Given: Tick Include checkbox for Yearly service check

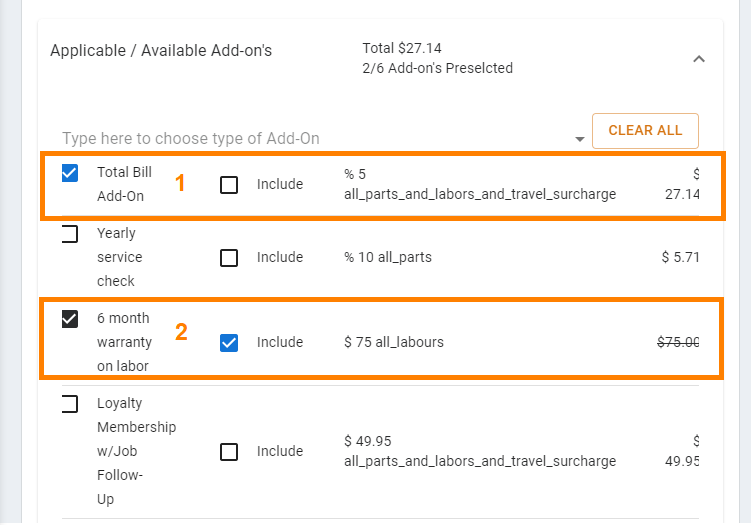Looking at the screenshot, I should click(x=229, y=258).
